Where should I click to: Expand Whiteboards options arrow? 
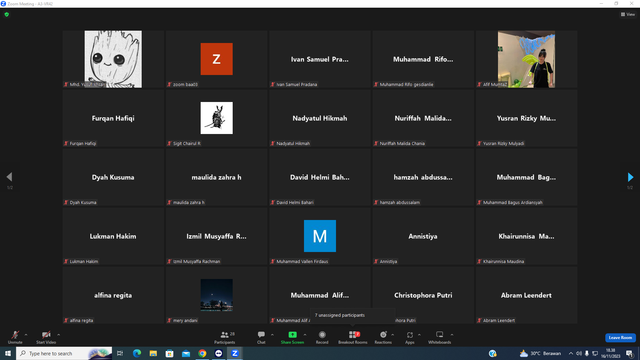pyautogui.click(x=452, y=335)
